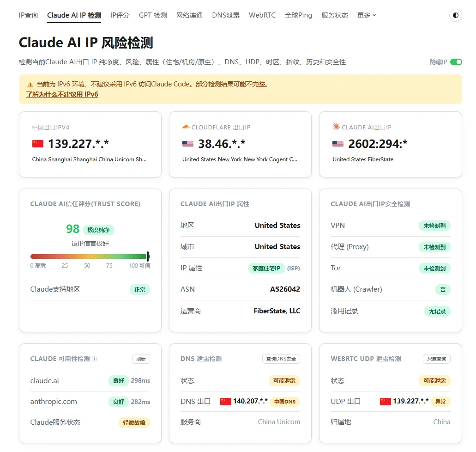
Task: Click the info icon next to Claude 可用性检测
Action: pyautogui.click(x=95, y=359)
